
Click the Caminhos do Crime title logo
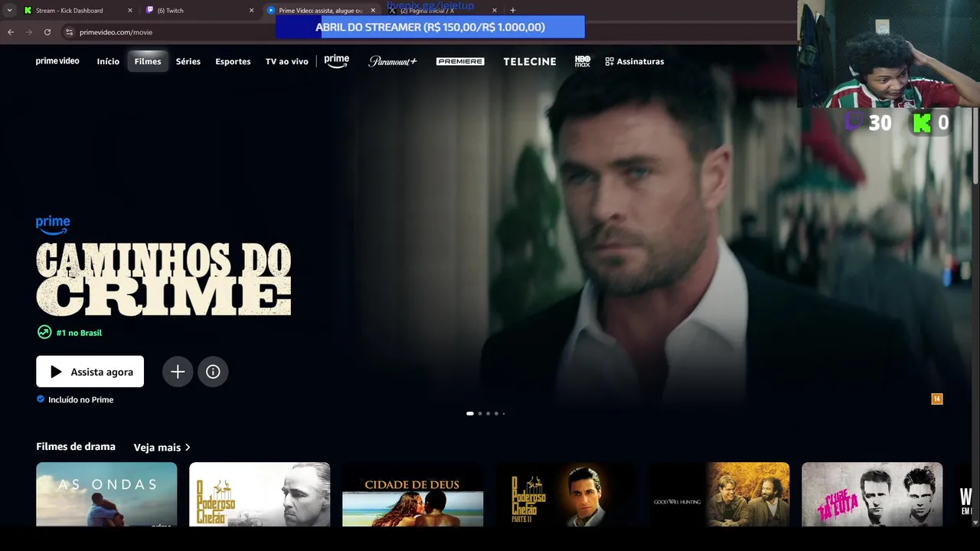(163, 279)
